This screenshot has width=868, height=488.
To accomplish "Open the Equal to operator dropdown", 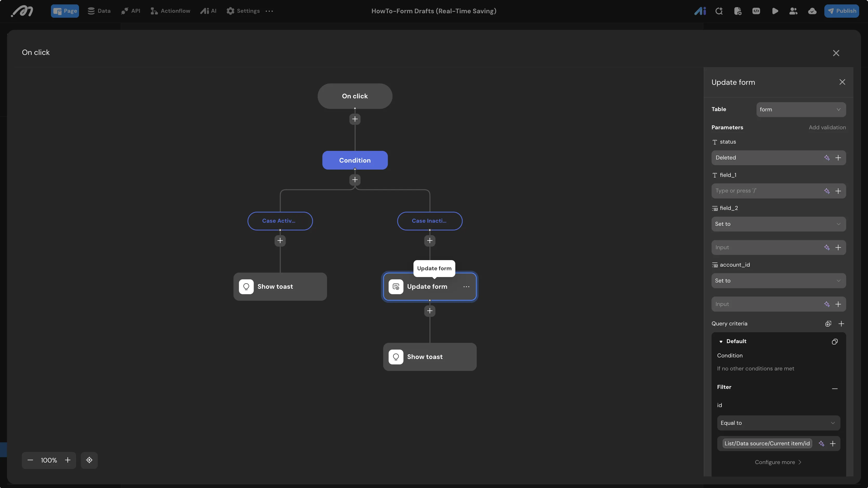I will (x=778, y=423).
